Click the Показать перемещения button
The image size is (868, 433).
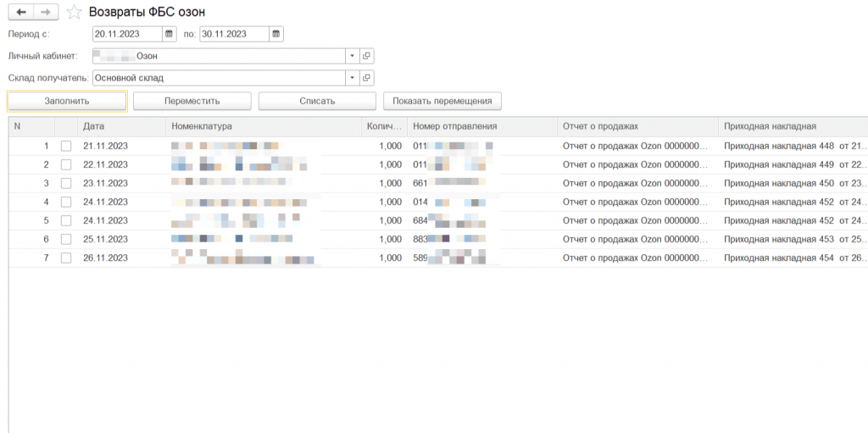click(x=442, y=101)
